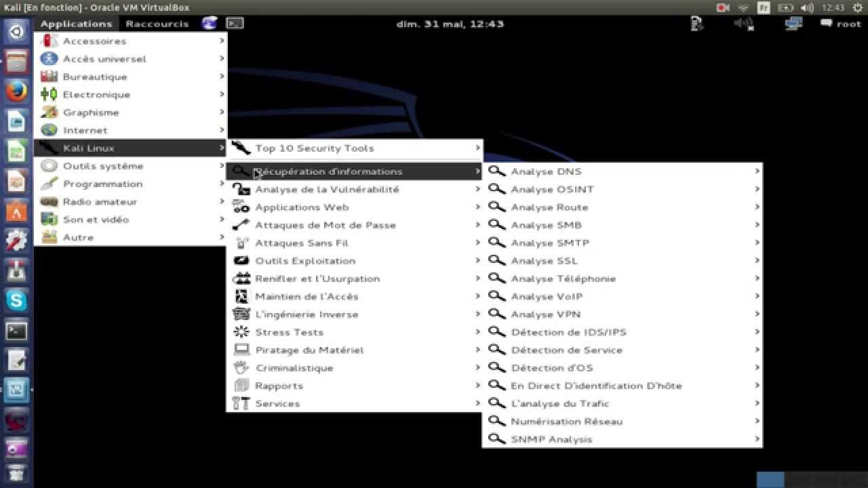Expand arrow next to Détection de IDS/IPS
The image size is (868, 488).
pos(757,332)
